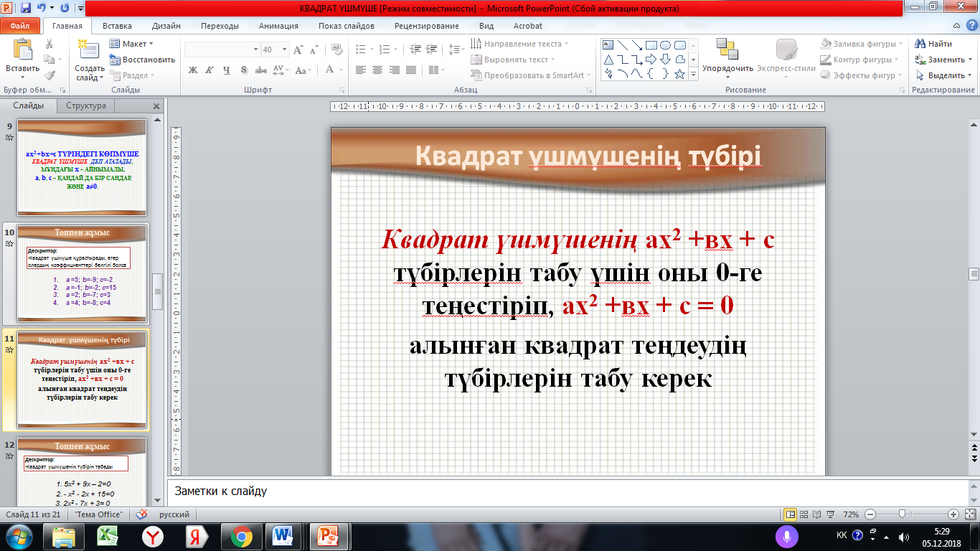Click the Восстановить reset button
The height and width of the screenshot is (551, 980).
tap(143, 60)
